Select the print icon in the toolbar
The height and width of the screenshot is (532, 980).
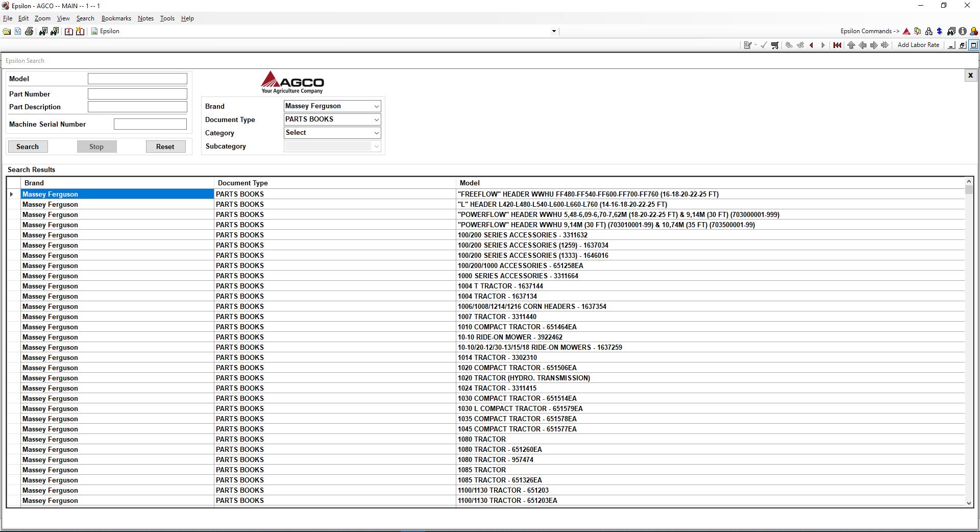[x=29, y=31]
